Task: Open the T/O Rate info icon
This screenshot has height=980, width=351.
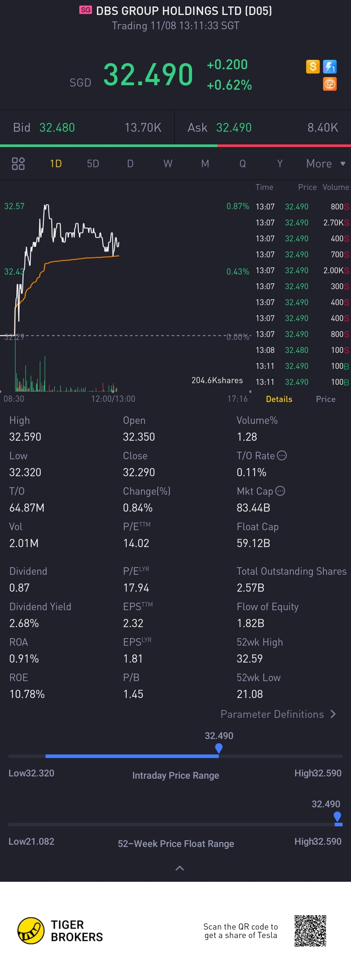Action: pos(282,455)
